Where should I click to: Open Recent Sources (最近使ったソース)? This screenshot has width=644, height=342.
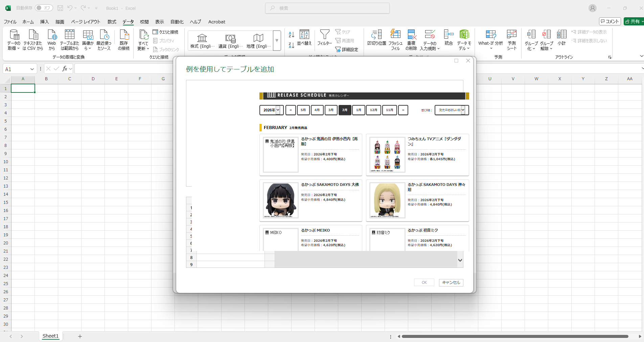click(x=104, y=40)
